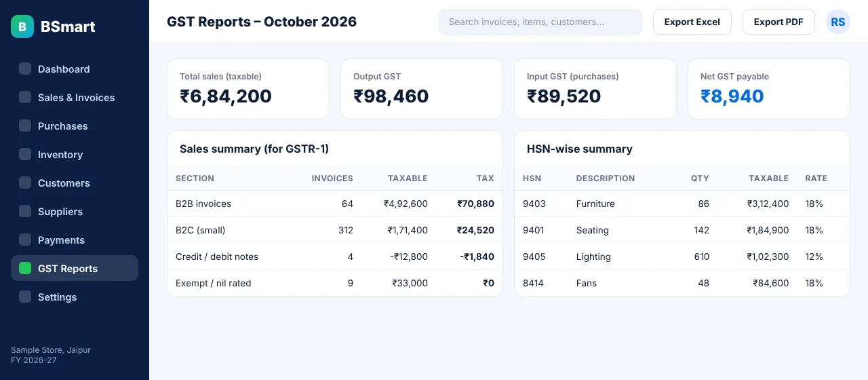This screenshot has width=868, height=380.
Task: Click HSN code 8414
Action: click(534, 283)
